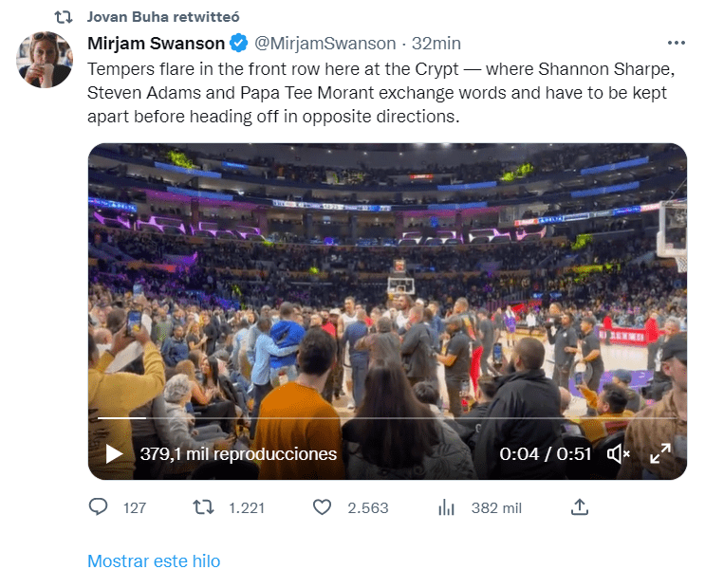
Task: Click the video frame of arena
Action: coord(387,285)
